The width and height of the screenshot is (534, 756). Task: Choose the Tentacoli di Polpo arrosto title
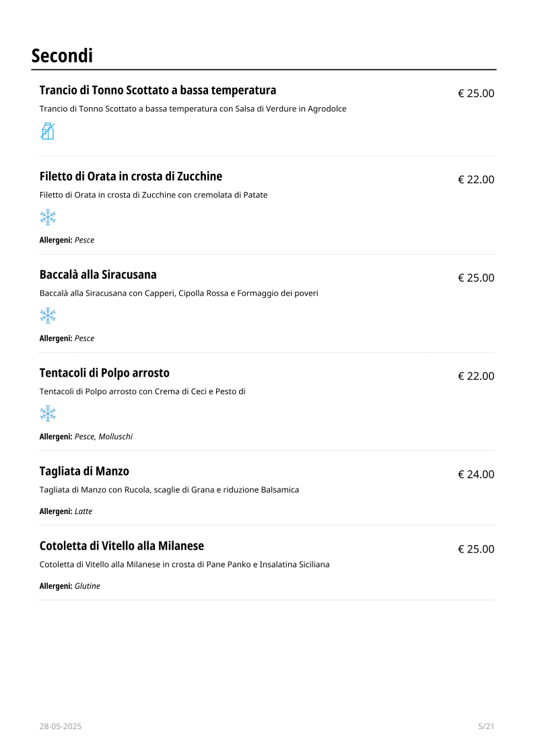[x=104, y=373]
